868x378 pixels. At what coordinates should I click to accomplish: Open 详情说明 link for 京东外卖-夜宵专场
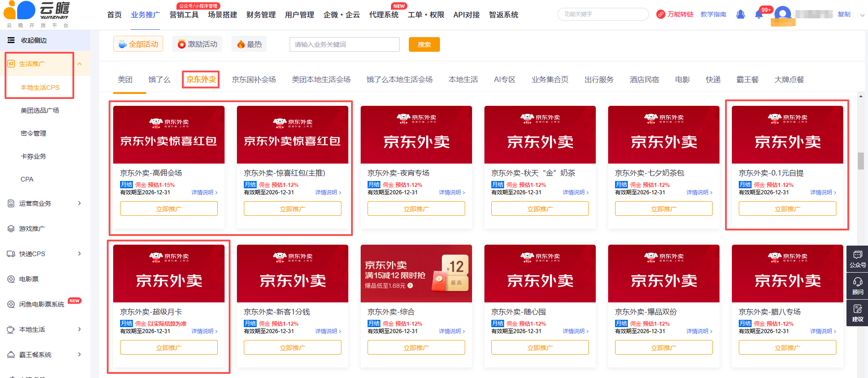[452, 192]
